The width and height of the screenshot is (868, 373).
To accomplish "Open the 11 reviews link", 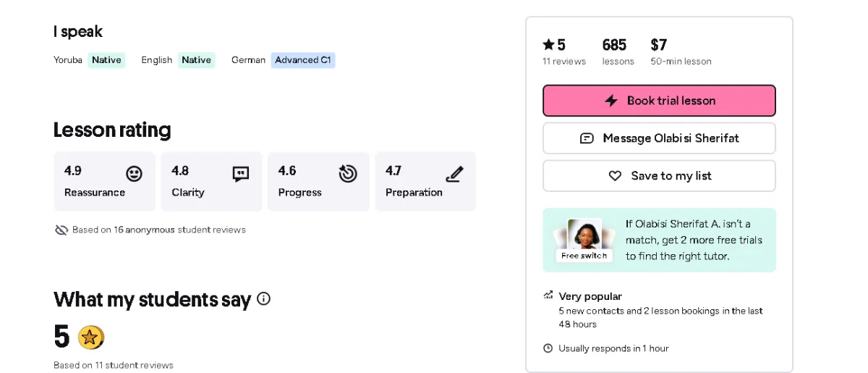I will point(564,62).
